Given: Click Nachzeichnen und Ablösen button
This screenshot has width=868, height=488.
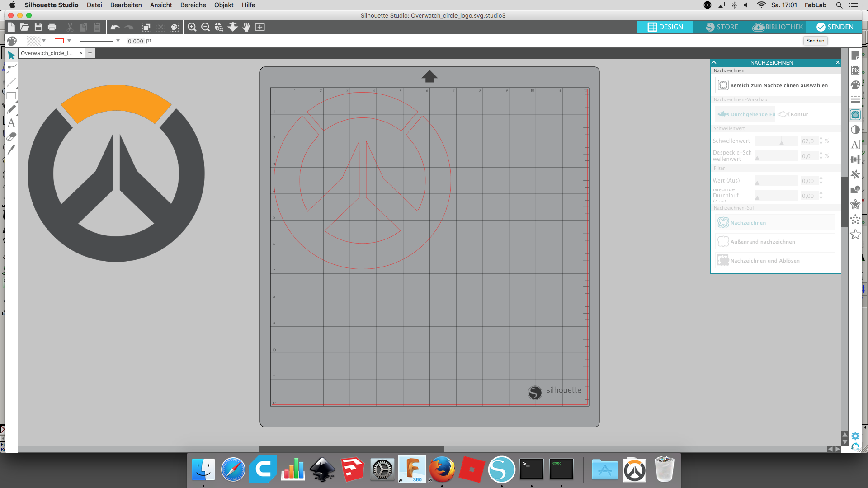Looking at the screenshot, I should click(775, 261).
